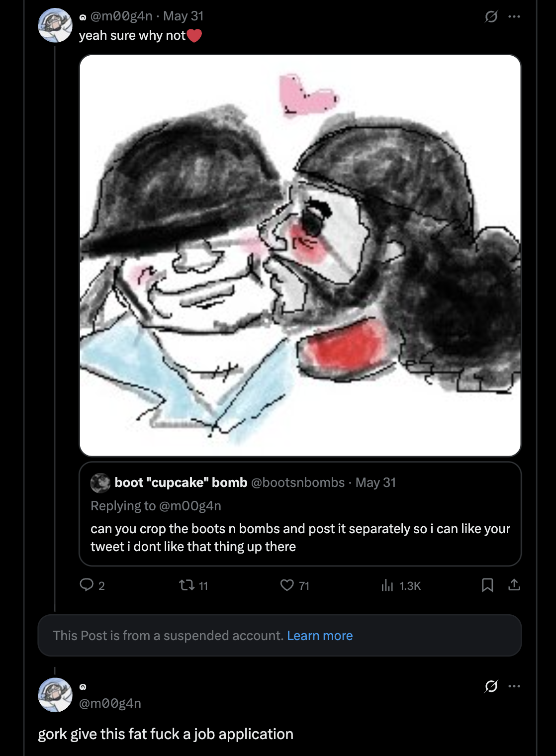Click the reply icon under the post
This screenshot has width=556, height=756.
pyautogui.click(x=87, y=585)
